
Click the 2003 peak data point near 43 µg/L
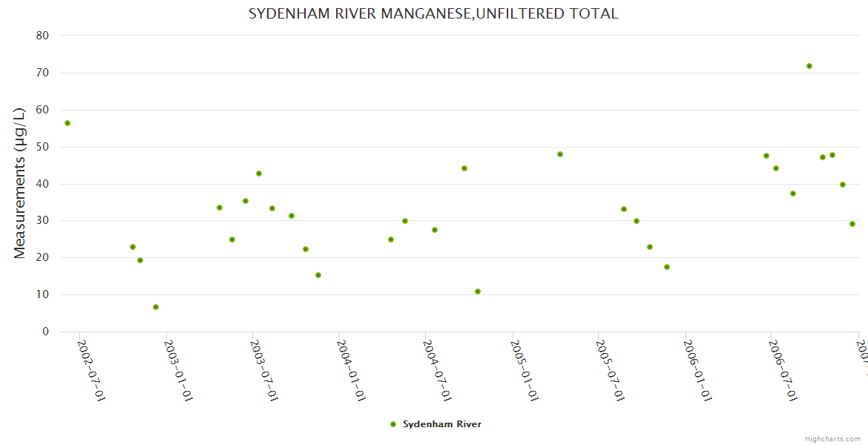click(259, 174)
